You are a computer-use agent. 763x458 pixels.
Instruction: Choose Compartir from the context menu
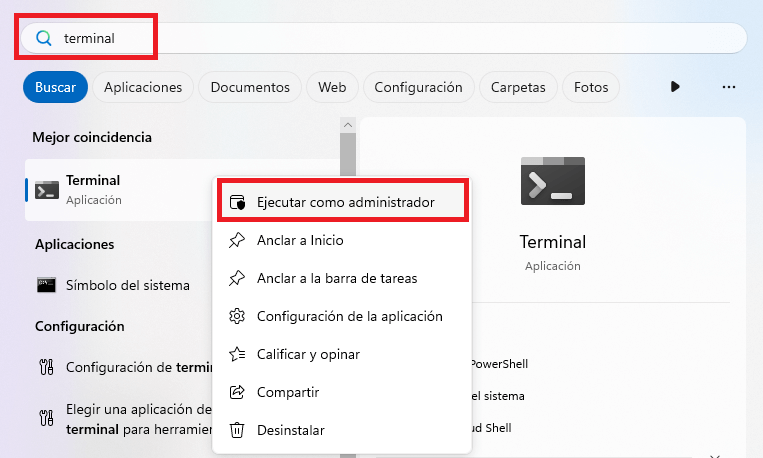(342, 392)
